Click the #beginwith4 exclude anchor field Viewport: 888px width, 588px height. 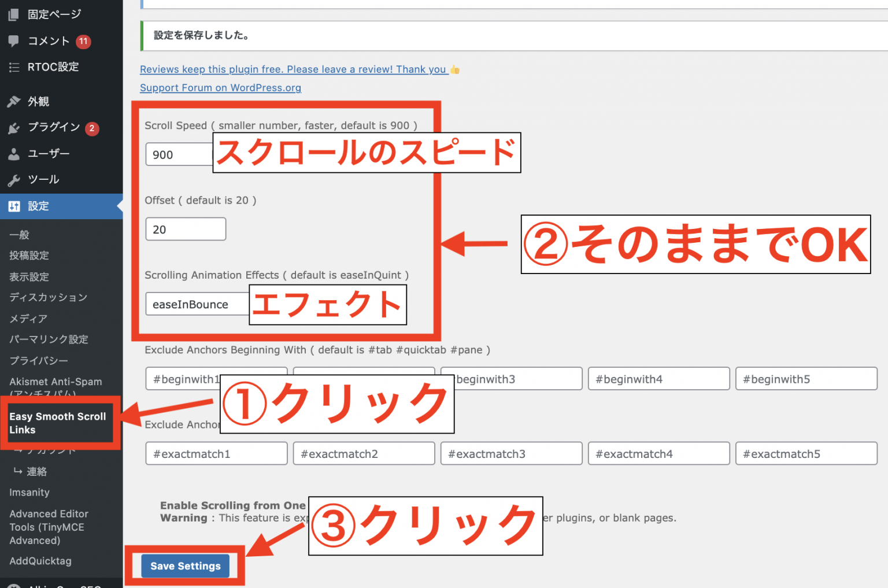(x=658, y=379)
